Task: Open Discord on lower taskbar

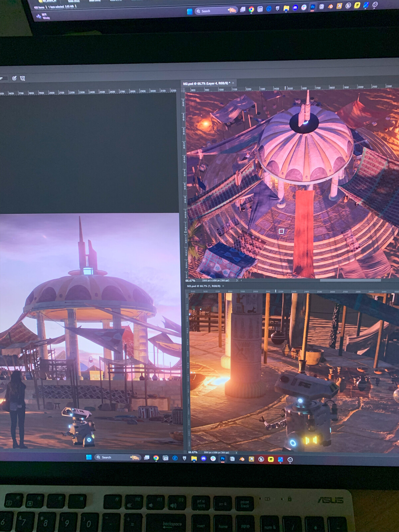Action: [203, 459]
